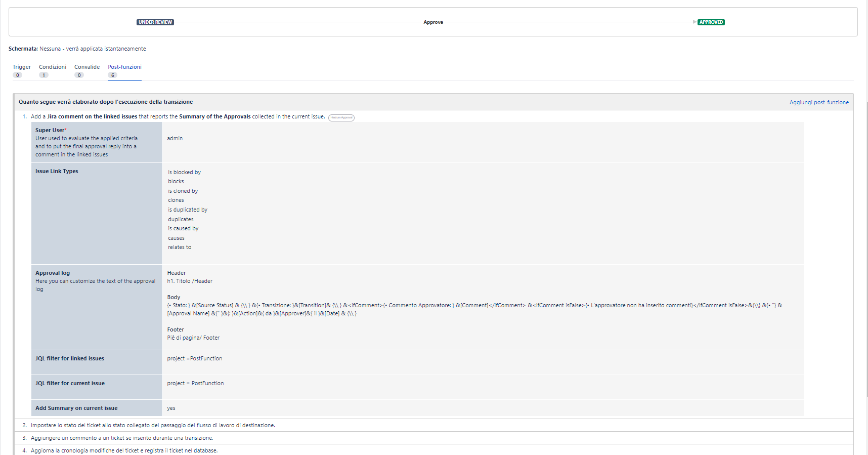Click the count badge under Trigger
Screen dimensions: 868x455
click(17, 75)
